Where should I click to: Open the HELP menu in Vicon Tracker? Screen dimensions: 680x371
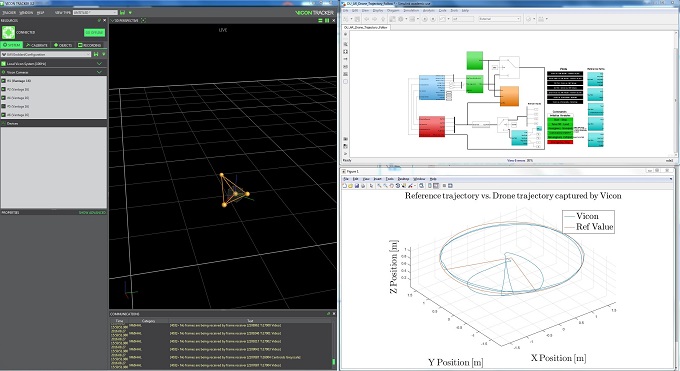pos(40,13)
